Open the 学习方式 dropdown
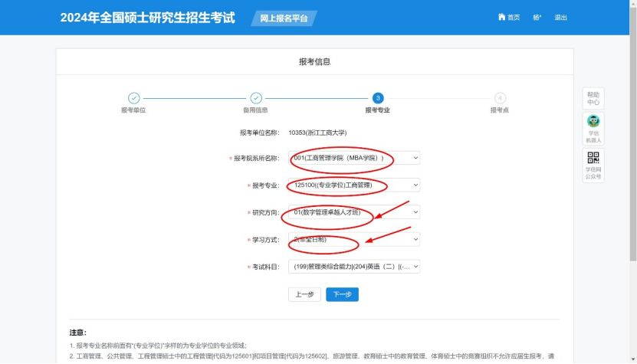Image resolution: width=637 pixels, height=364 pixels. point(354,240)
